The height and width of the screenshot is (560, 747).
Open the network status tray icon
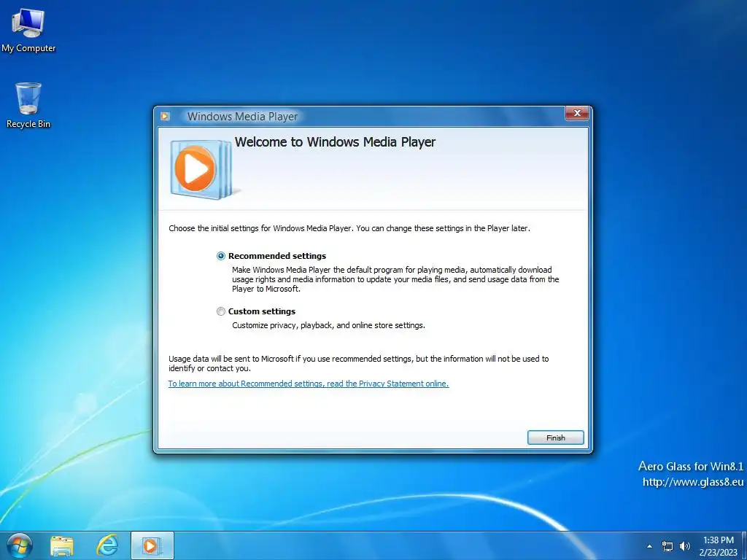667,546
